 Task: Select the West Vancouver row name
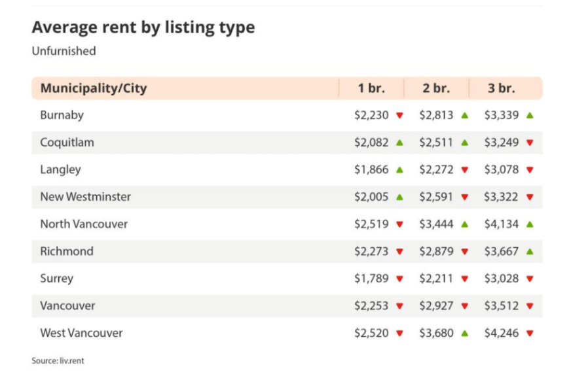coord(81,333)
